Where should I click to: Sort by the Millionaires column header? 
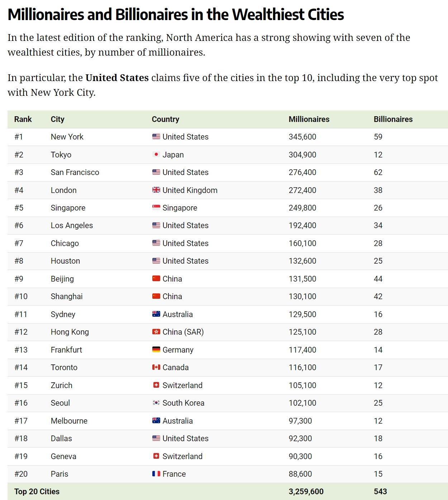pos(309,119)
